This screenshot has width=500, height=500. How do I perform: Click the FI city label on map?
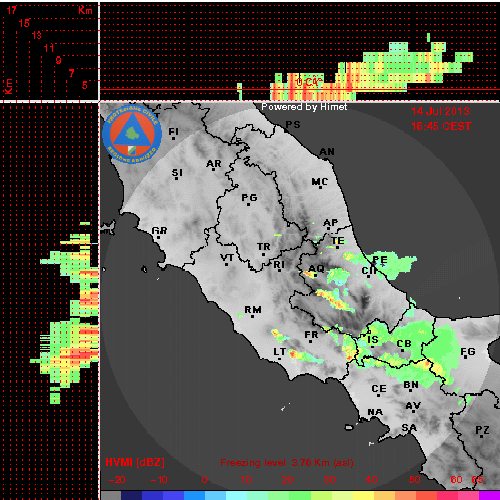[173, 132]
